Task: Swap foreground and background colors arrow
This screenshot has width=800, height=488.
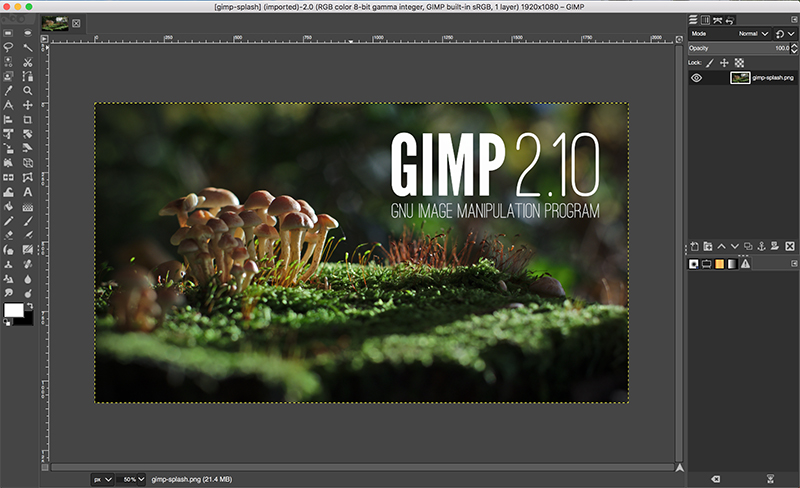Action: coord(30,306)
